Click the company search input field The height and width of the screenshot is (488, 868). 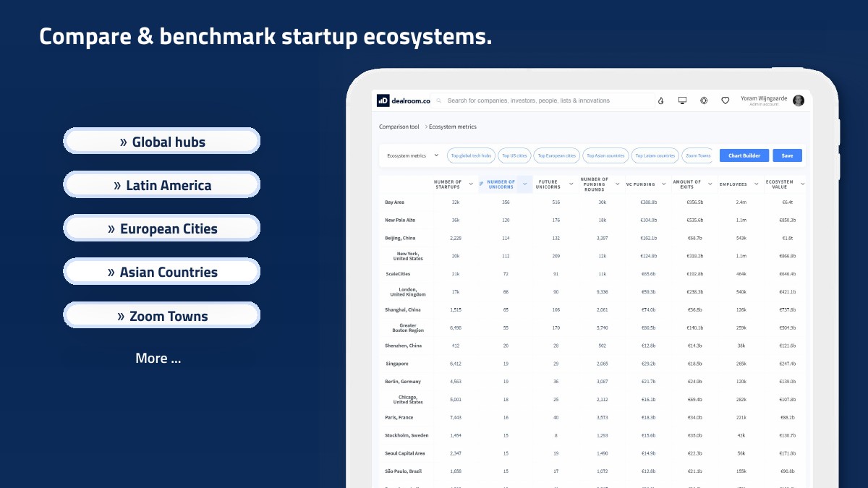(x=548, y=100)
